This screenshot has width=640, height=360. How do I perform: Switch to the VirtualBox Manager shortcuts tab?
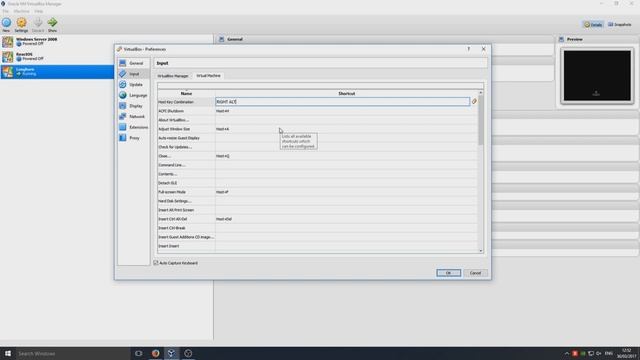[x=173, y=76]
